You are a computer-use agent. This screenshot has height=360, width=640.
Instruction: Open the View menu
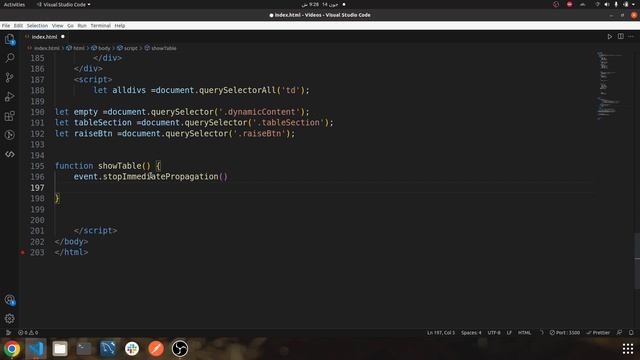coord(58,26)
